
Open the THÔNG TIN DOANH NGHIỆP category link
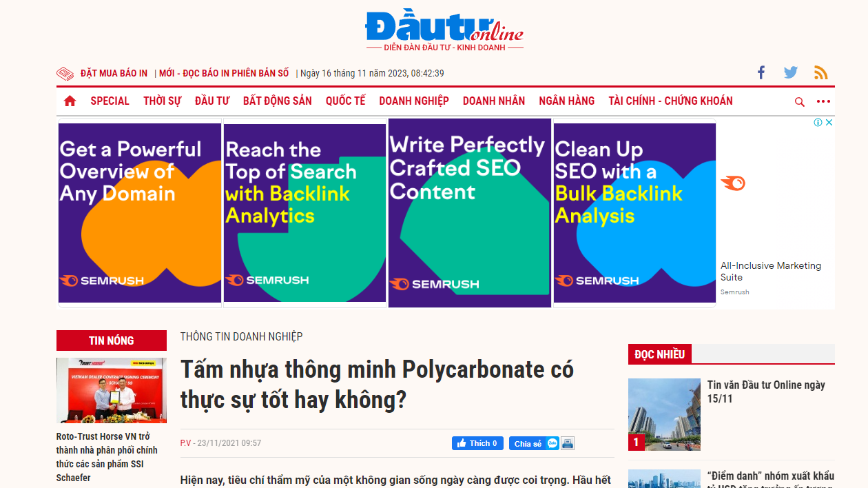241,336
